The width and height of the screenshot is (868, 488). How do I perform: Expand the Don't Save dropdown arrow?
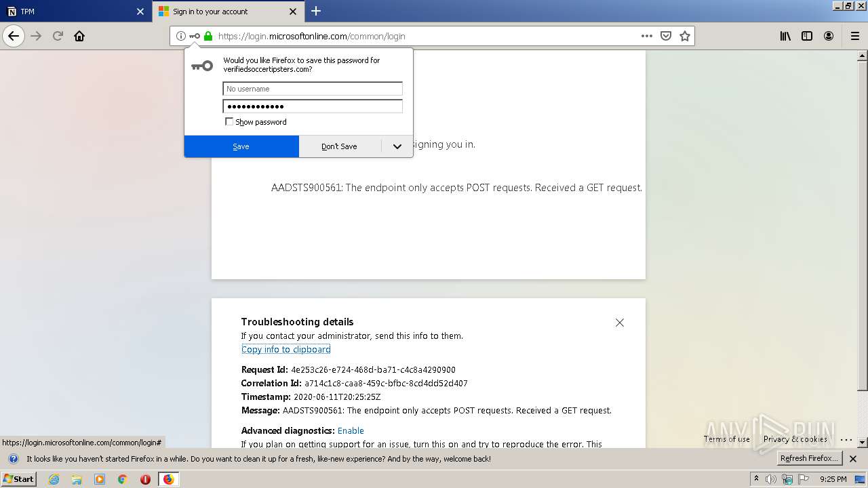(x=397, y=146)
